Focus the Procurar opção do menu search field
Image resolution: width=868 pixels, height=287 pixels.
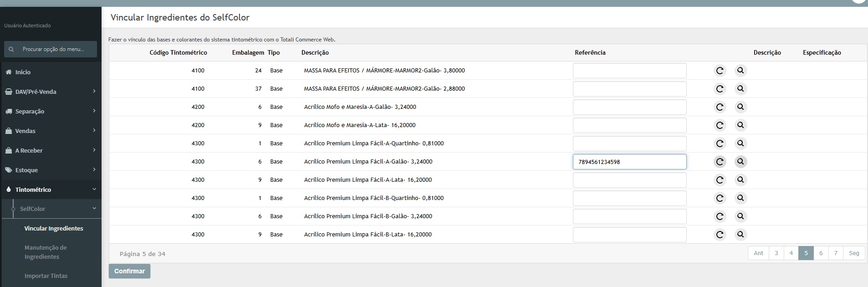tap(51, 49)
